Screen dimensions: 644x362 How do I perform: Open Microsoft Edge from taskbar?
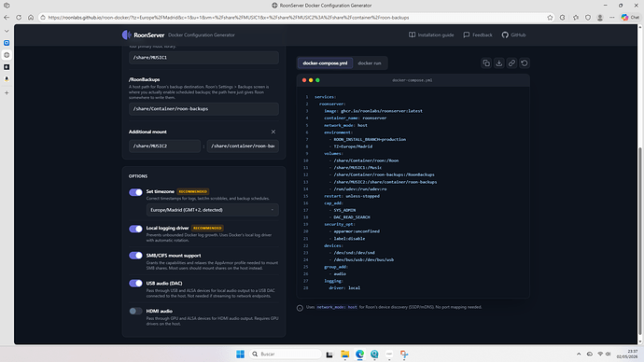359,355
